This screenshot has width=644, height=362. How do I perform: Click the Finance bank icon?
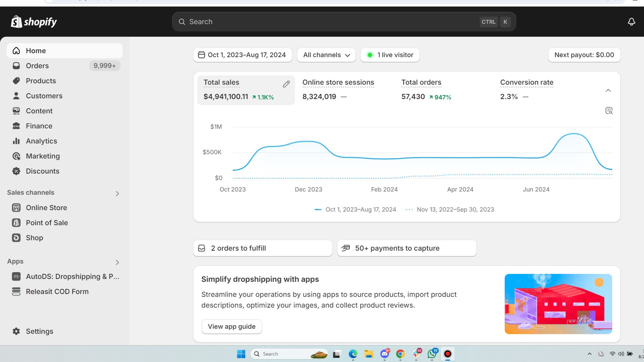[x=16, y=126]
